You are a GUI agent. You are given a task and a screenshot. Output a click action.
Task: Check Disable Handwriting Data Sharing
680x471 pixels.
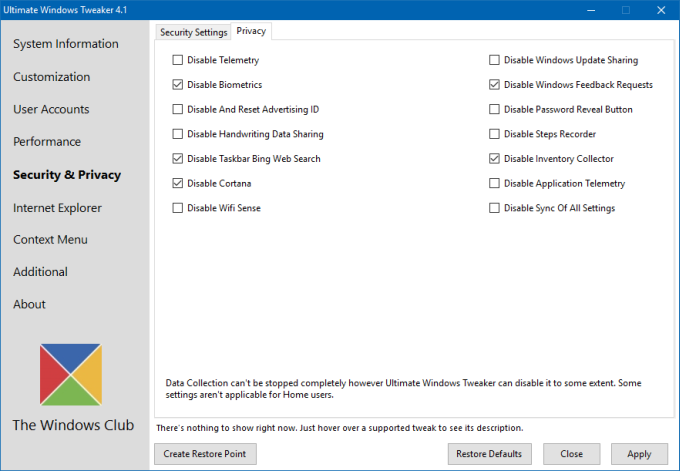coord(178,134)
